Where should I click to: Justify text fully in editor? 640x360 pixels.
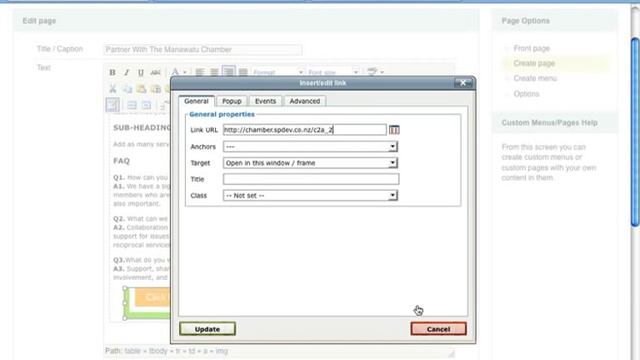click(x=243, y=73)
